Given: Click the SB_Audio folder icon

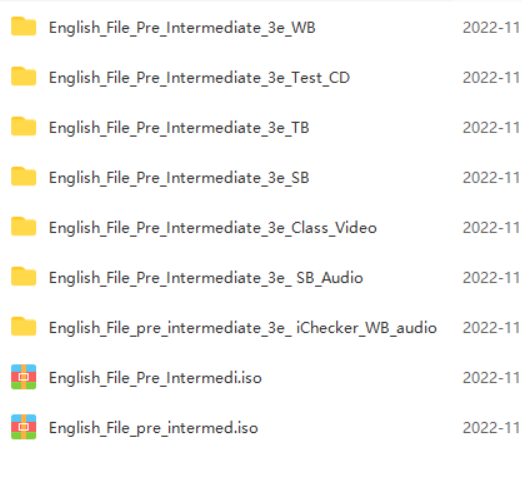Looking at the screenshot, I should (x=23, y=276).
